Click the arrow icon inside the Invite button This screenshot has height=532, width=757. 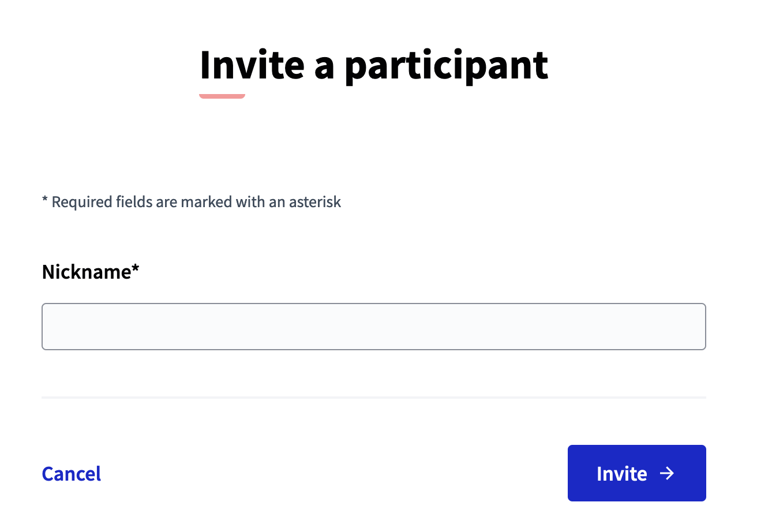click(x=668, y=473)
